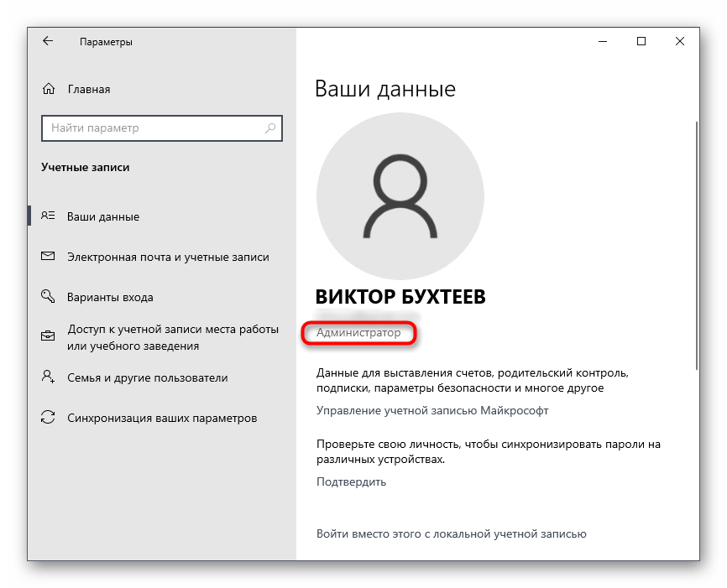
Task: Open the Управление учетной записью Майкрософт link
Action: 431,410
